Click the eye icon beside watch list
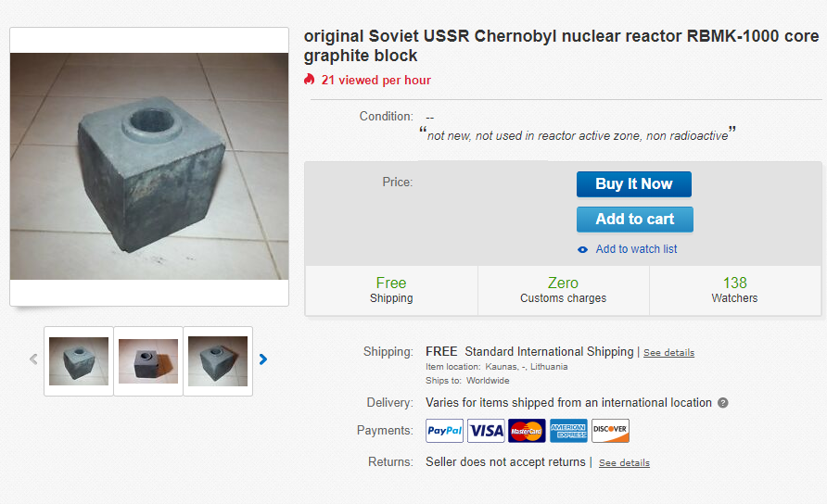This screenshot has width=827, height=504. point(583,249)
